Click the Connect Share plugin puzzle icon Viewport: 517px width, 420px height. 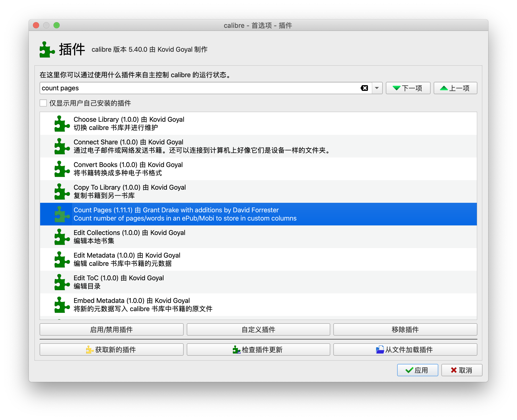(62, 146)
